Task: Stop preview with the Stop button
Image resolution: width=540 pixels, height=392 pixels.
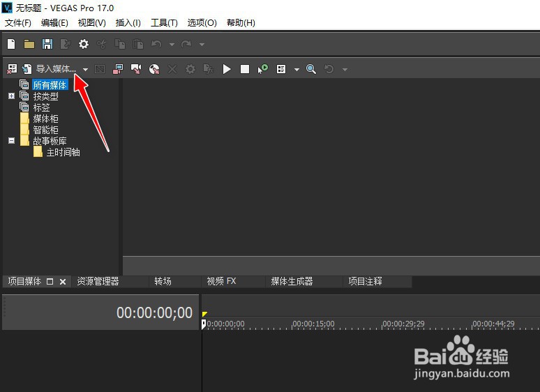Action: tap(245, 69)
